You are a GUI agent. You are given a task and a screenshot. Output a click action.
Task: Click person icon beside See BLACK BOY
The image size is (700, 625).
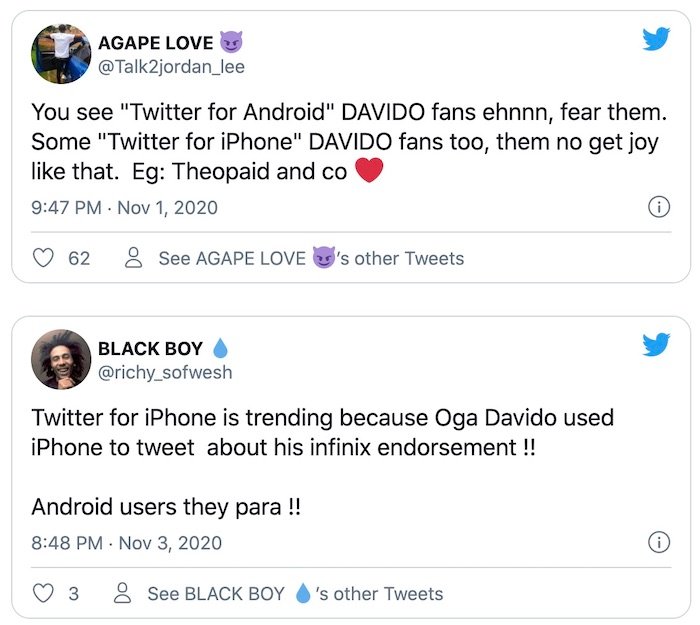point(122,593)
